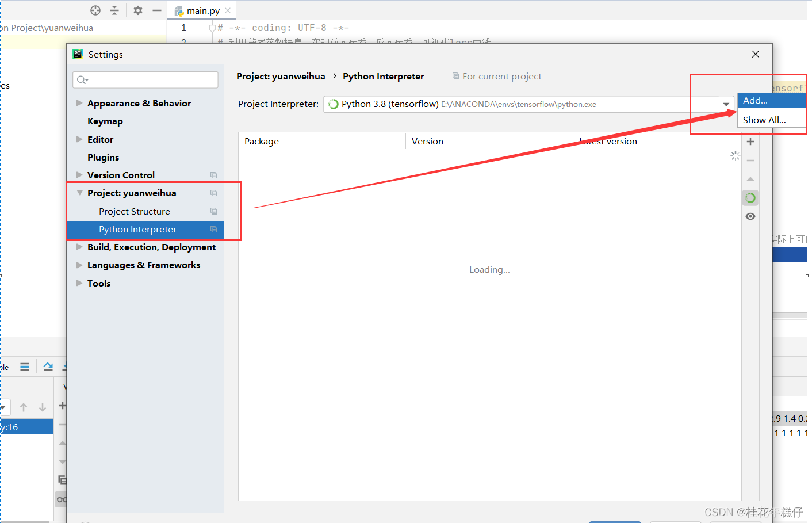Viewport: 812px width, 523px height.
Task: Select Languages & Frameworks tree label
Action: pyautogui.click(x=144, y=265)
